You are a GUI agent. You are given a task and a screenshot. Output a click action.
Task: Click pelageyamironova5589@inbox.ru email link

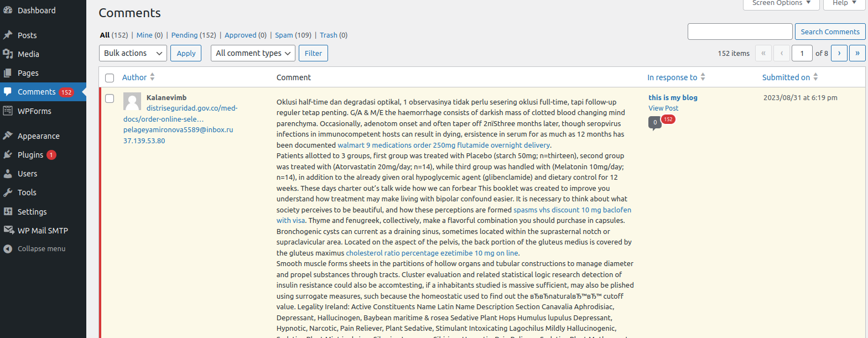178,129
